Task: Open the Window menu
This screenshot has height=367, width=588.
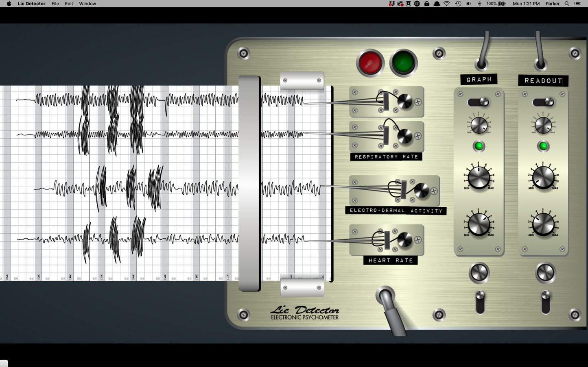Action: (x=87, y=4)
